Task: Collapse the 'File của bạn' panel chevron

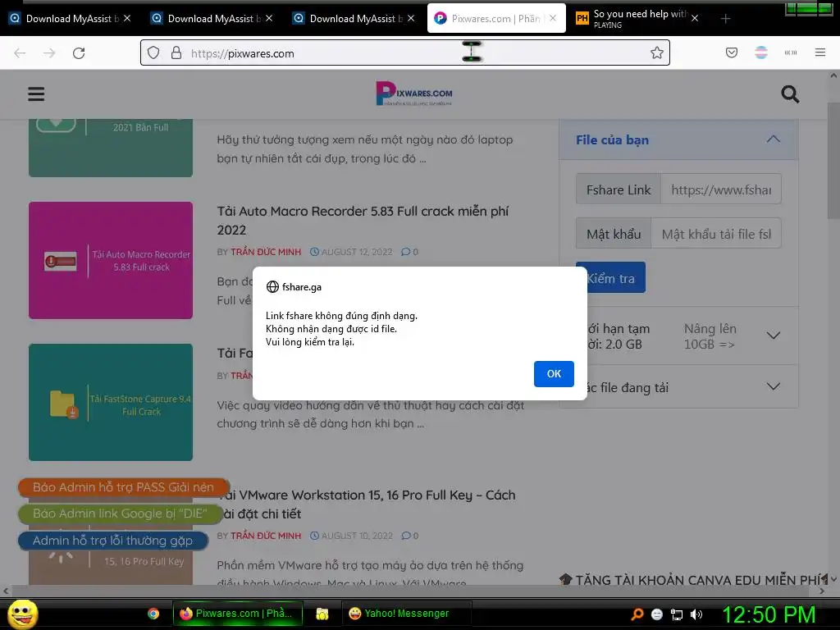Action: pos(773,139)
